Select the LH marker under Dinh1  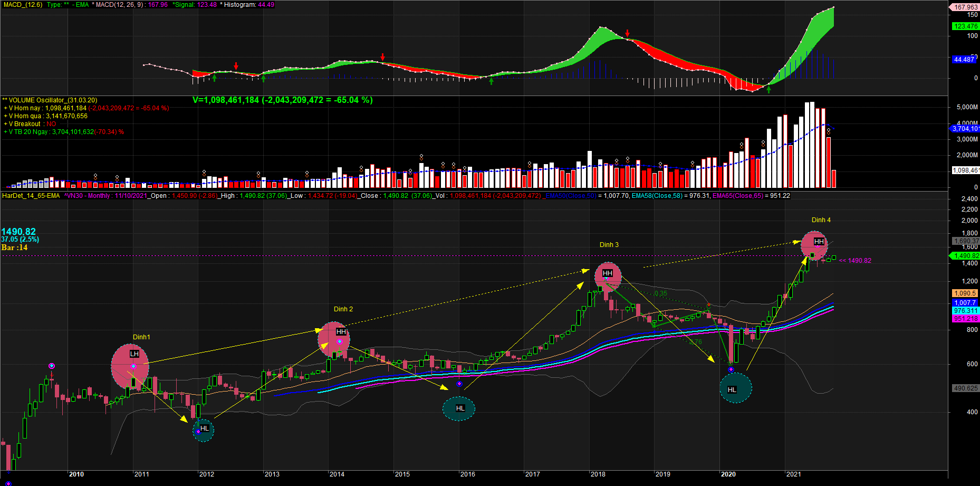click(134, 354)
